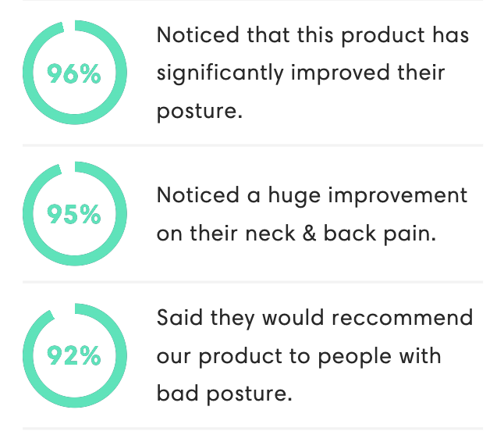This screenshot has height=442, width=504.
Task: Click the line "Noticed that this product has"
Action: 312,36
